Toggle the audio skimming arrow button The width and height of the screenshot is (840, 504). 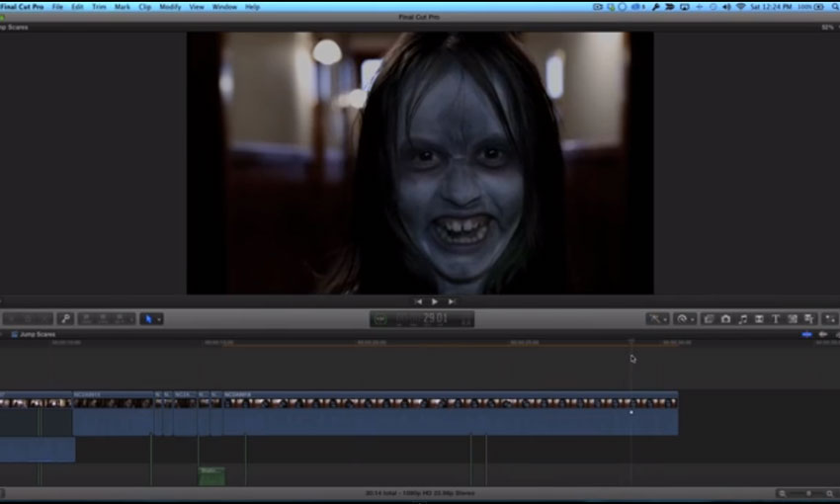click(x=823, y=334)
